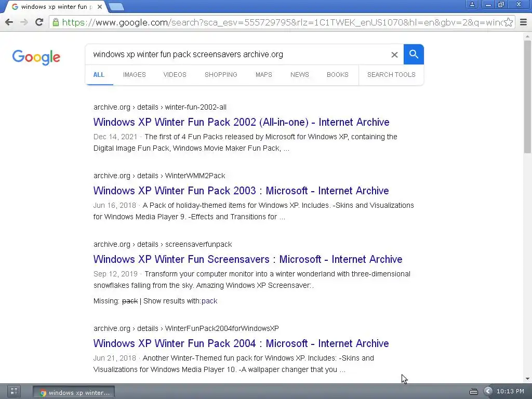Switch to the Books tab
Viewport: 532px width, 399px height.
338,75
